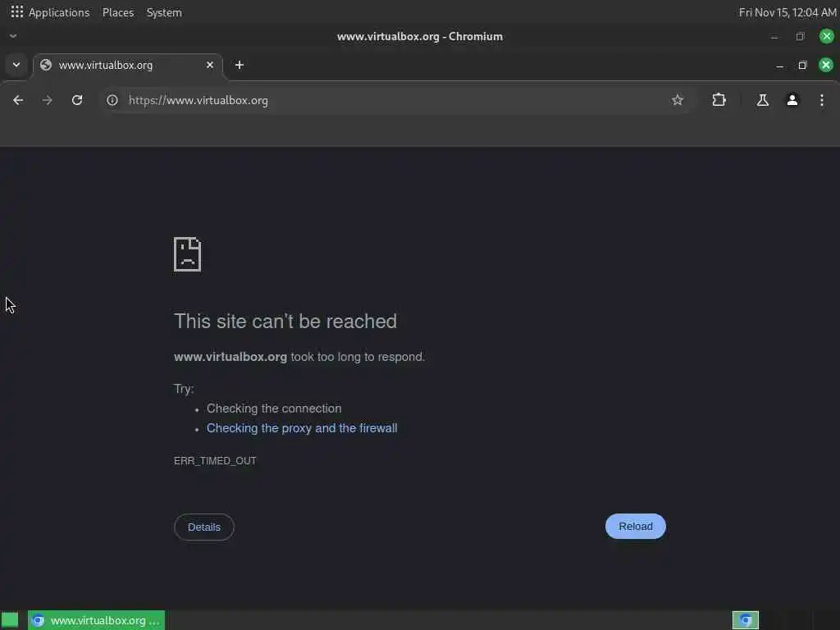Close the www.virtualbox.org tab
This screenshot has width=840, height=630.
pos(210,65)
